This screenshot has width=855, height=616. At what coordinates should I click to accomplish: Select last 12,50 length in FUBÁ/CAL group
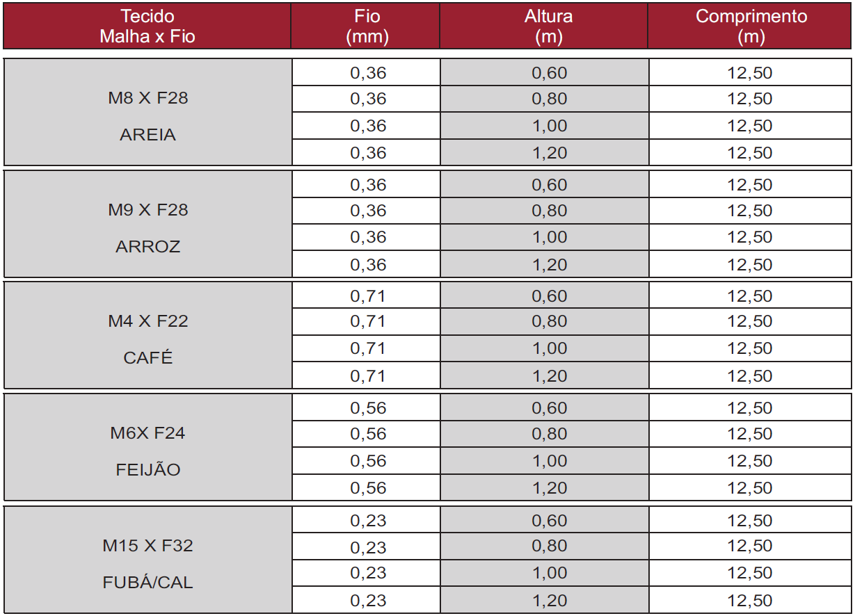[750, 601]
